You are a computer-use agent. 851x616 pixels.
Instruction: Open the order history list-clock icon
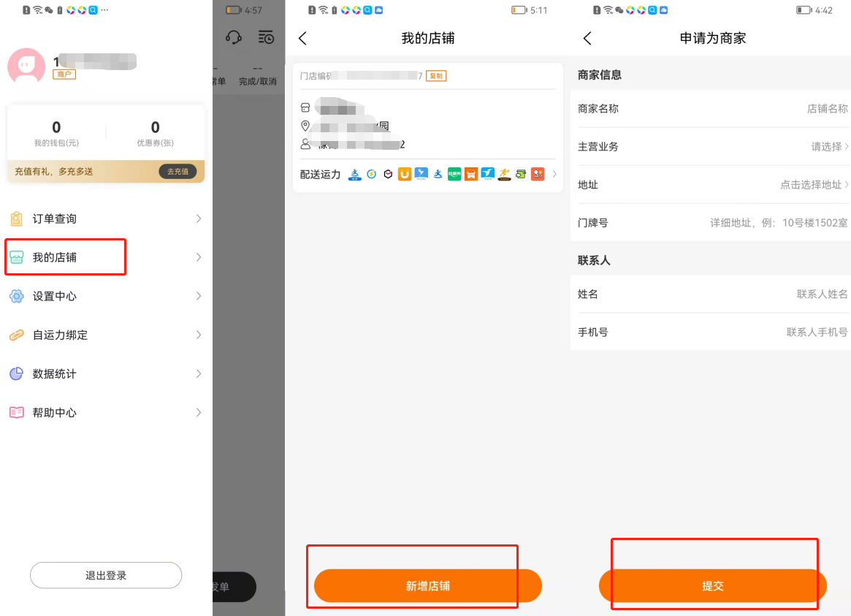266,37
